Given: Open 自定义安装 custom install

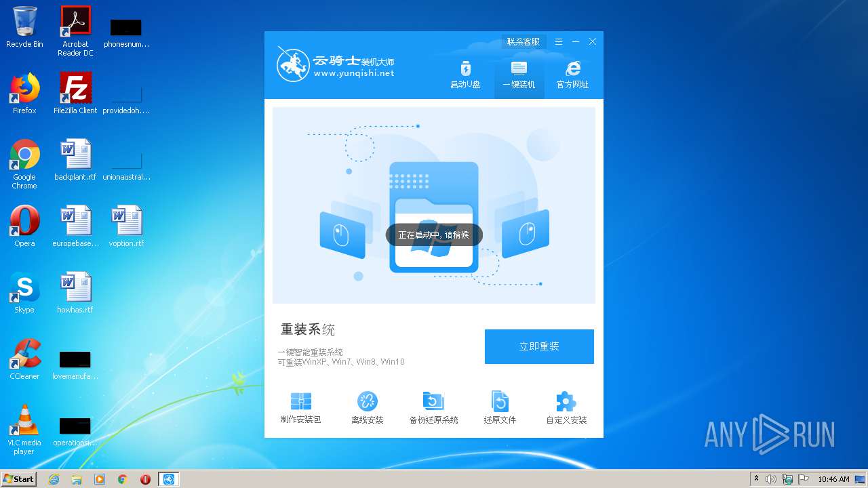Looking at the screenshot, I should [x=566, y=408].
